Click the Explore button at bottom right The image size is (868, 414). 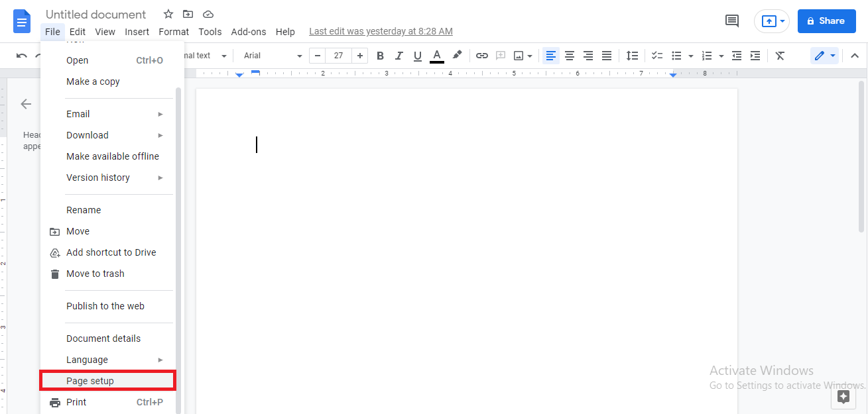(843, 397)
